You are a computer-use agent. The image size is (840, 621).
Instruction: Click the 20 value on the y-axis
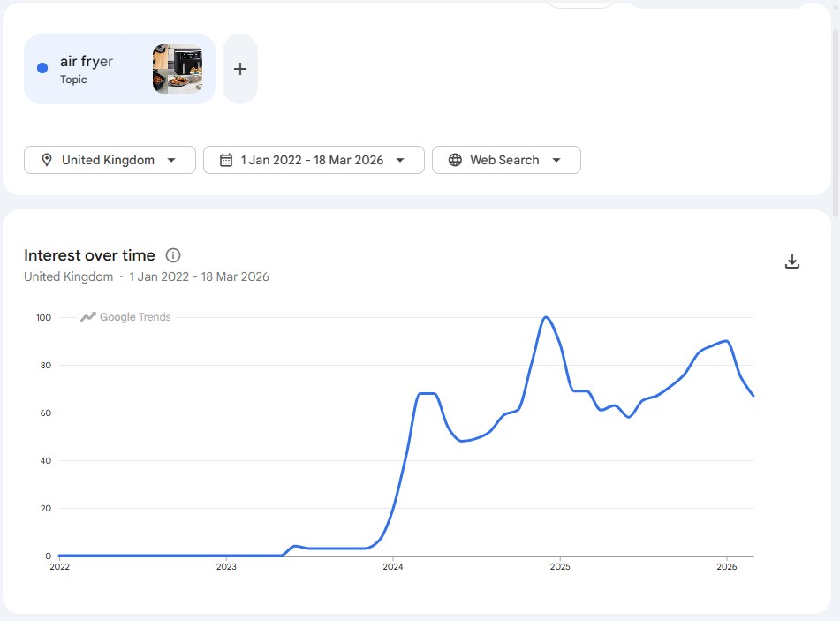tap(46, 508)
